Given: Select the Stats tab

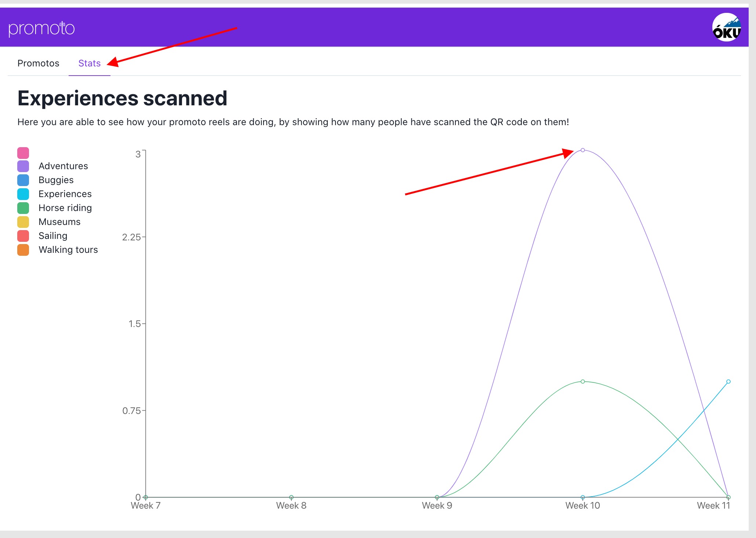Looking at the screenshot, I should point(90,63).
